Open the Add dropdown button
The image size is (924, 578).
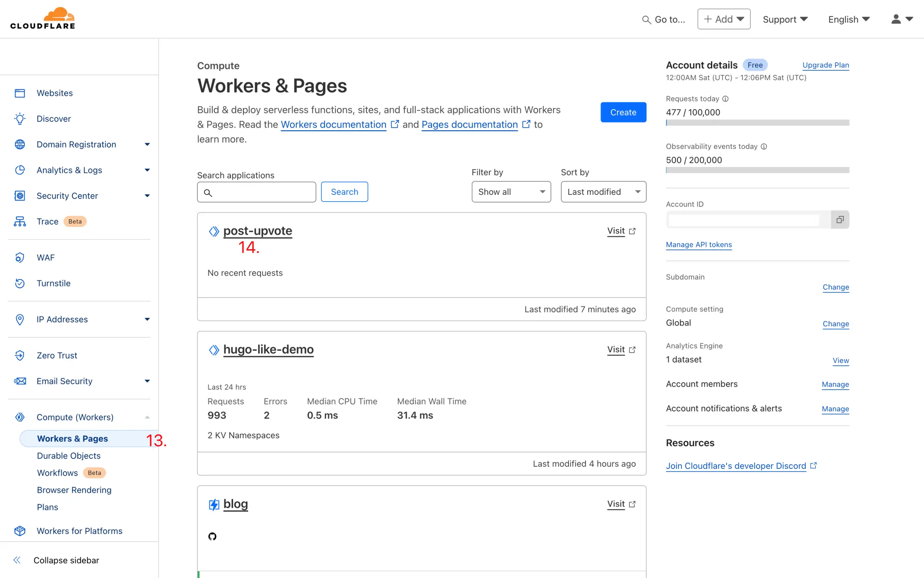pos(724,19)
